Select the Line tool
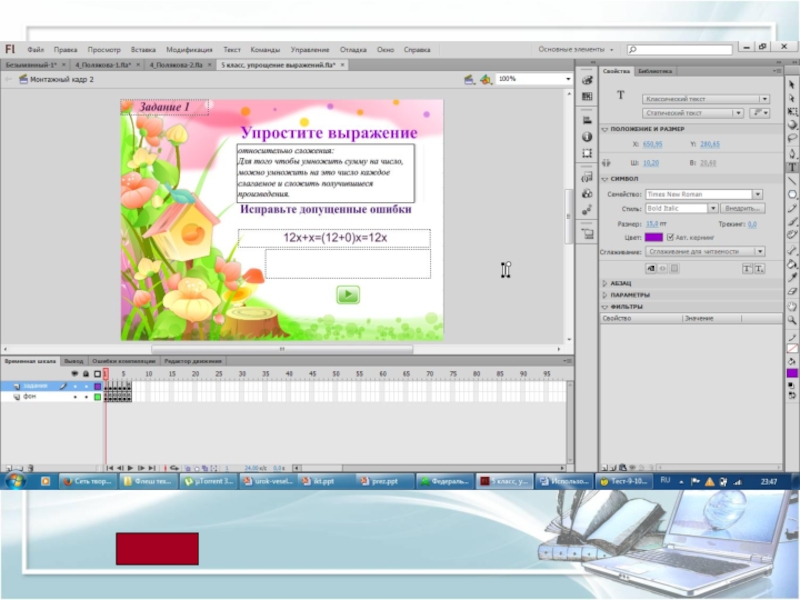The width and height of the screenshot is (800, 600). 792,181
